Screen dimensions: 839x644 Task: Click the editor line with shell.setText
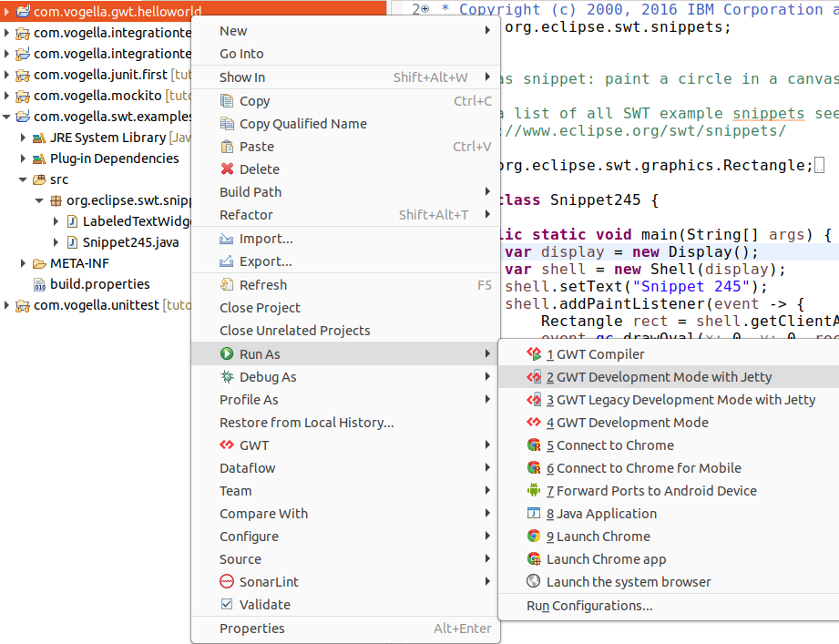click(636, 287)
